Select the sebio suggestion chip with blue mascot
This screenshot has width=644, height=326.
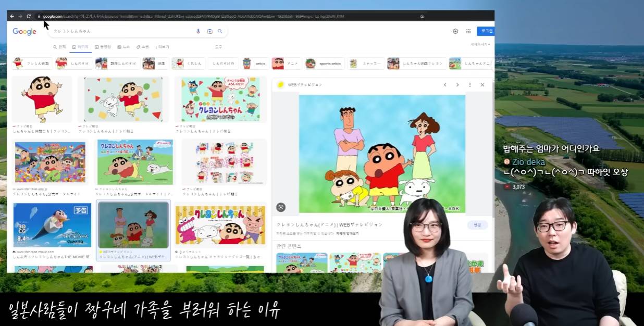[255, 64]
